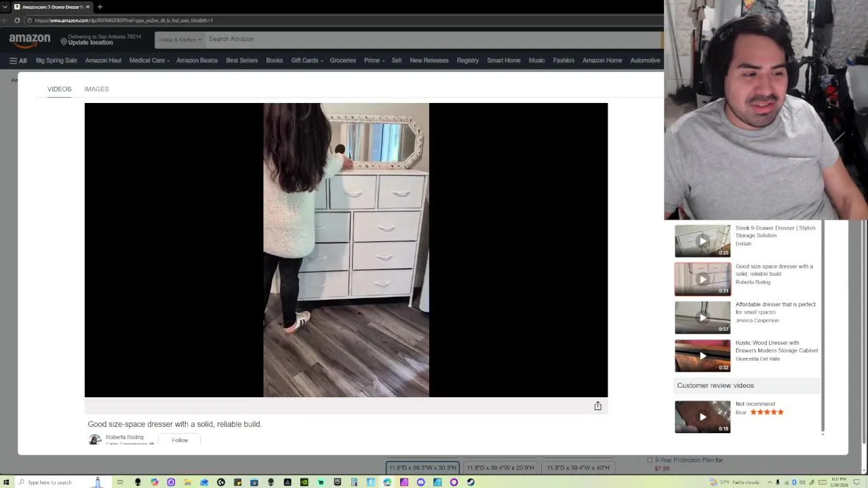Toggle the 3-Year Protection Plan checkbox
Screen dimensions: 868x488
click(x=649, y=460)
